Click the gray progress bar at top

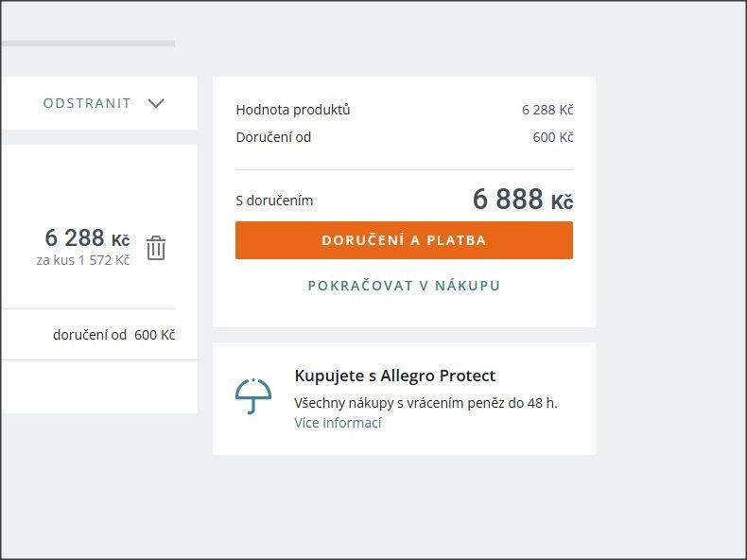point(88,44)
